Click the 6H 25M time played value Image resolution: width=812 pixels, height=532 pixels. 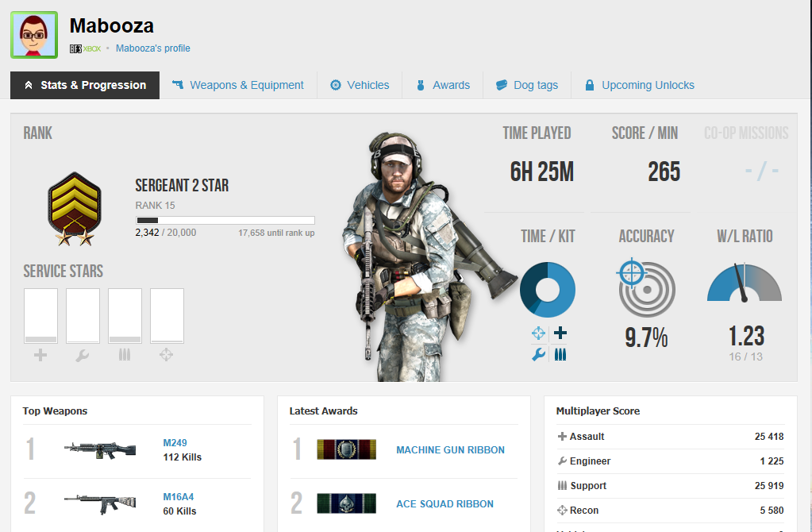pyautogui.click(x=541, y=172)
